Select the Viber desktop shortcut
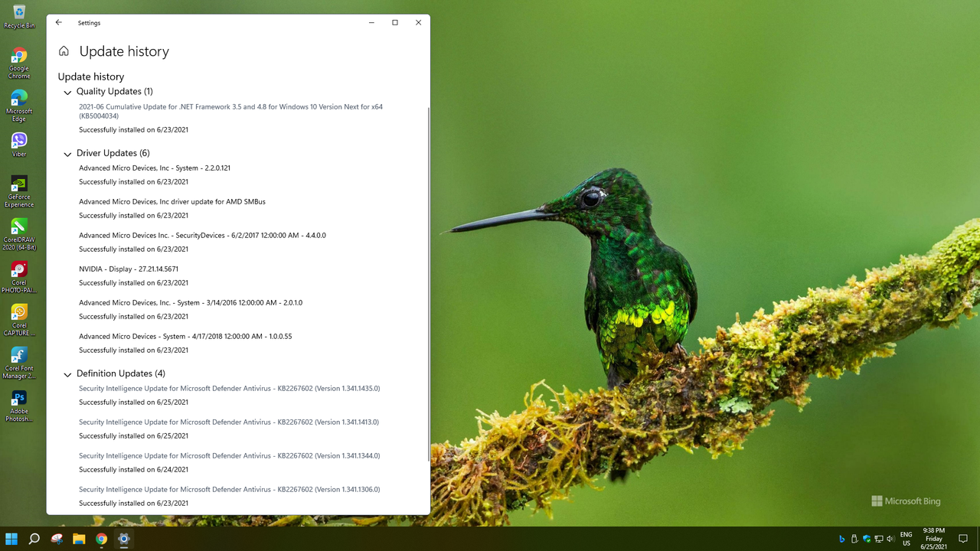 (19, 145)
